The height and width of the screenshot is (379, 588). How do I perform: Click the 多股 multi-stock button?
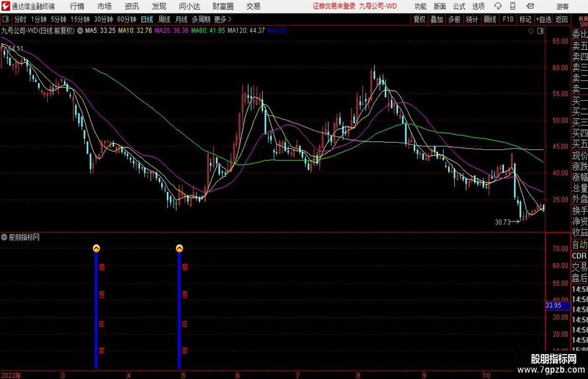(x=454, y=19)
